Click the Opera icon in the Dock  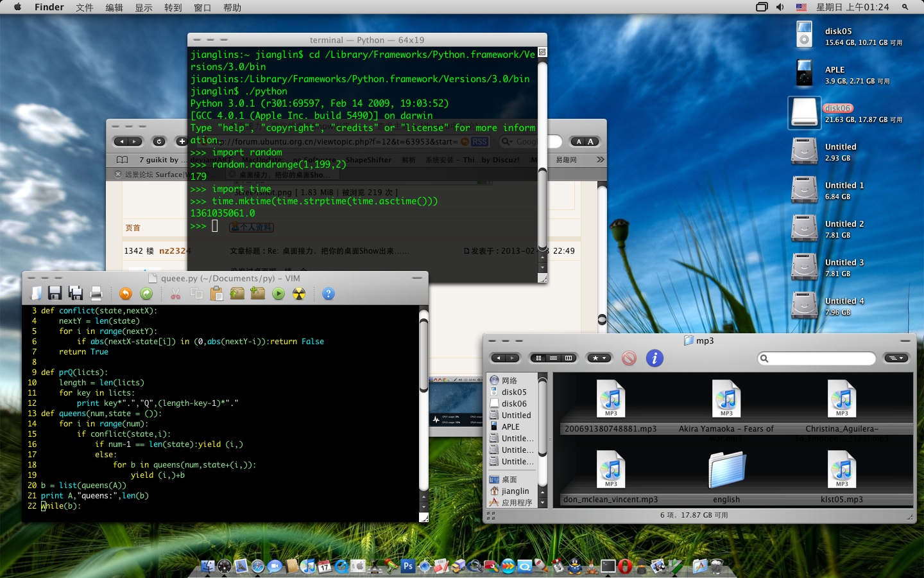coord(625,566)
